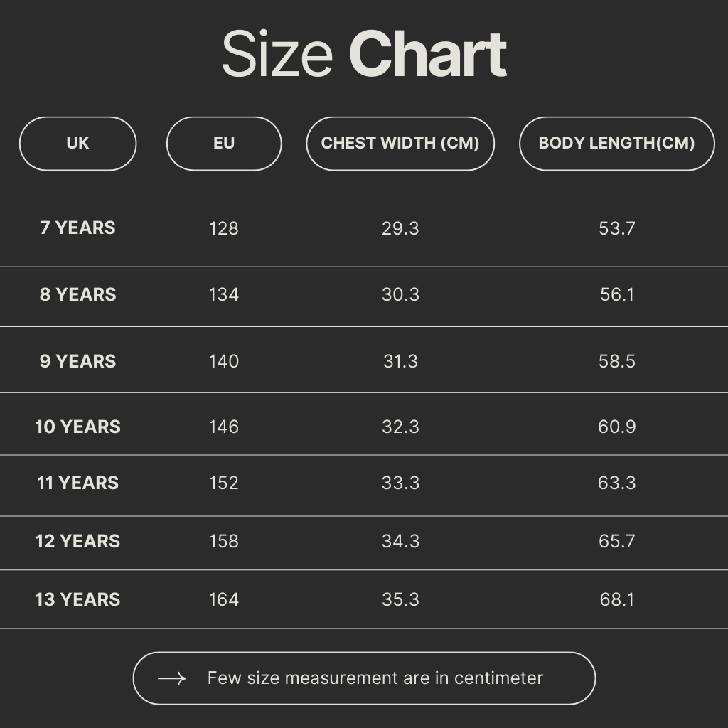Select the 8 YEARS row label
The height and width of the screenshot is (728, 728).
coord(77,294)
